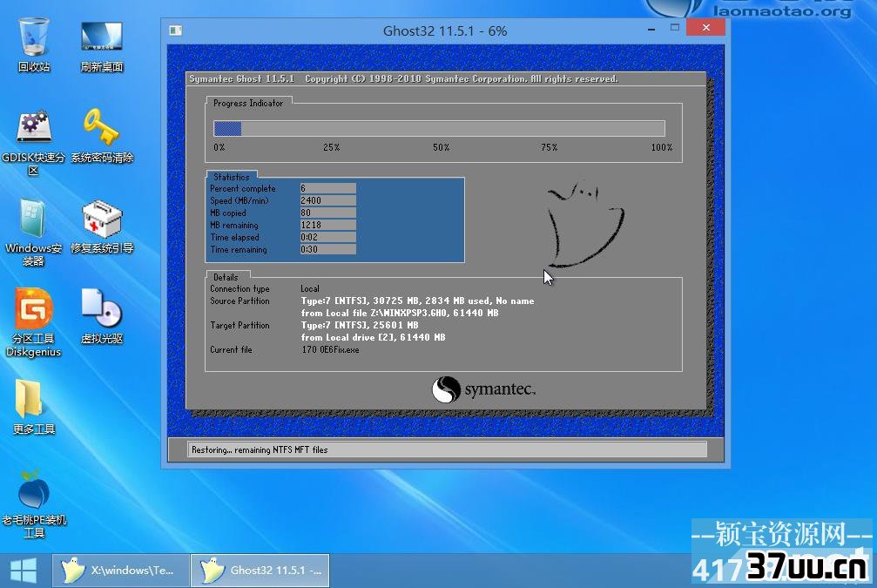Click the Percent complete value 6
Viewport: 877px width, 588px height.
tap(327, 188)
